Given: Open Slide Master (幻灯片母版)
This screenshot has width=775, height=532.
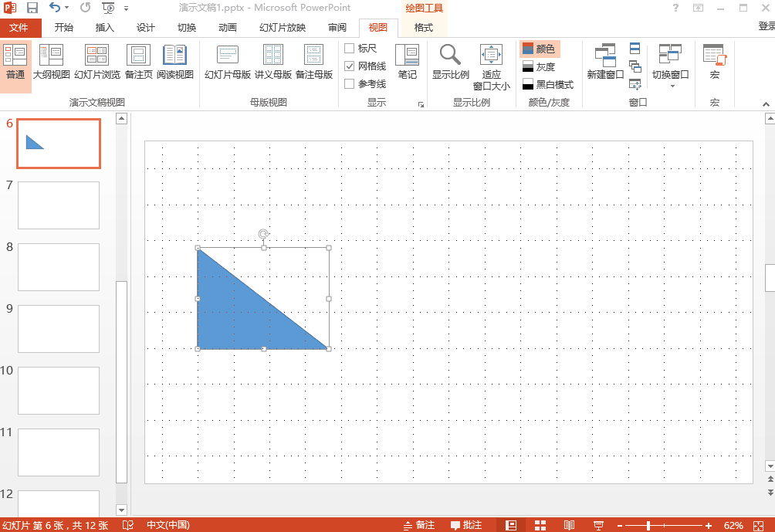Looking at the screenshot, I should pos(228,62).
